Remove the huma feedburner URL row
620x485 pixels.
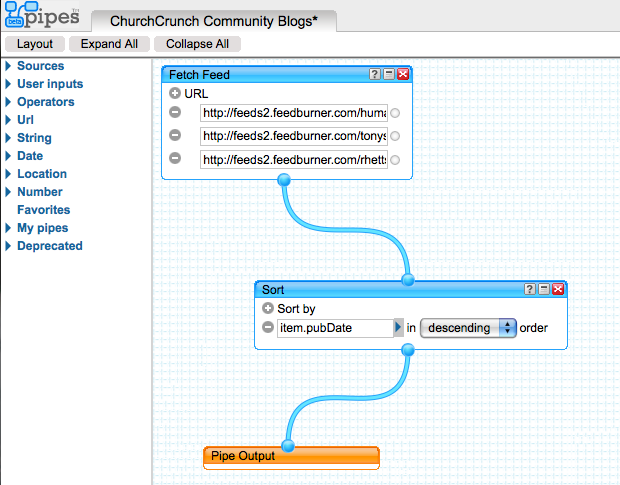click(175, 112)
